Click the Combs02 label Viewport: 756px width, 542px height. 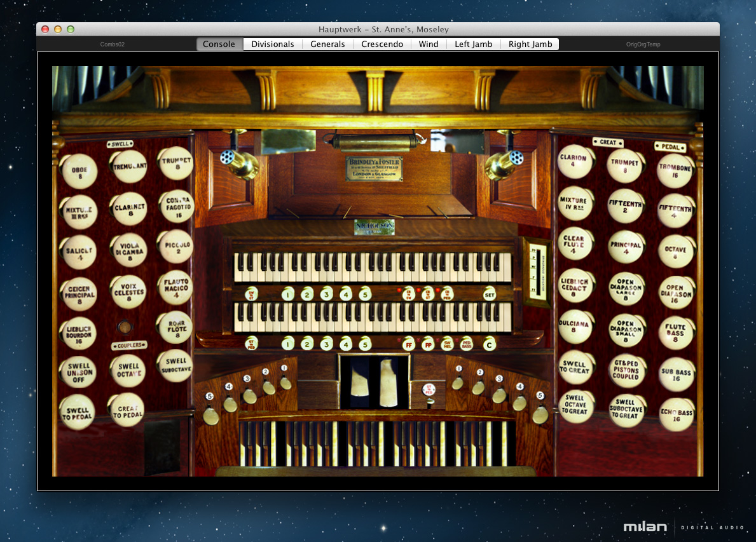click(x=113, y=44)
